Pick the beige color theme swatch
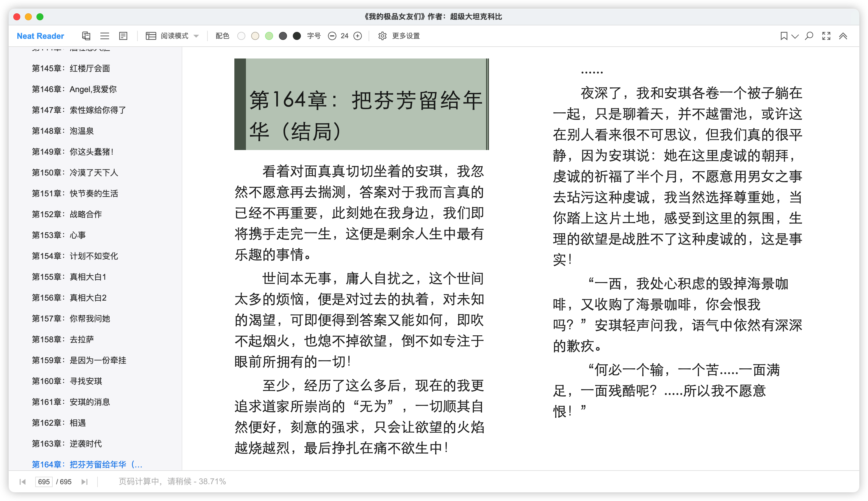The image size is (868, 501). [255, 36]
